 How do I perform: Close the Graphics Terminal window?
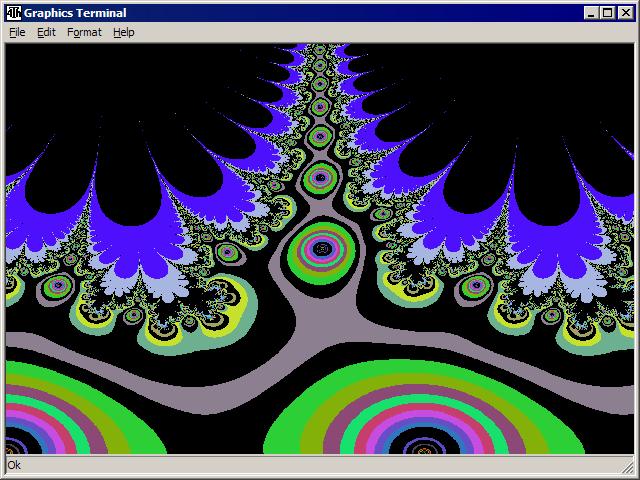pyautogui.click(x=625, y=12)
